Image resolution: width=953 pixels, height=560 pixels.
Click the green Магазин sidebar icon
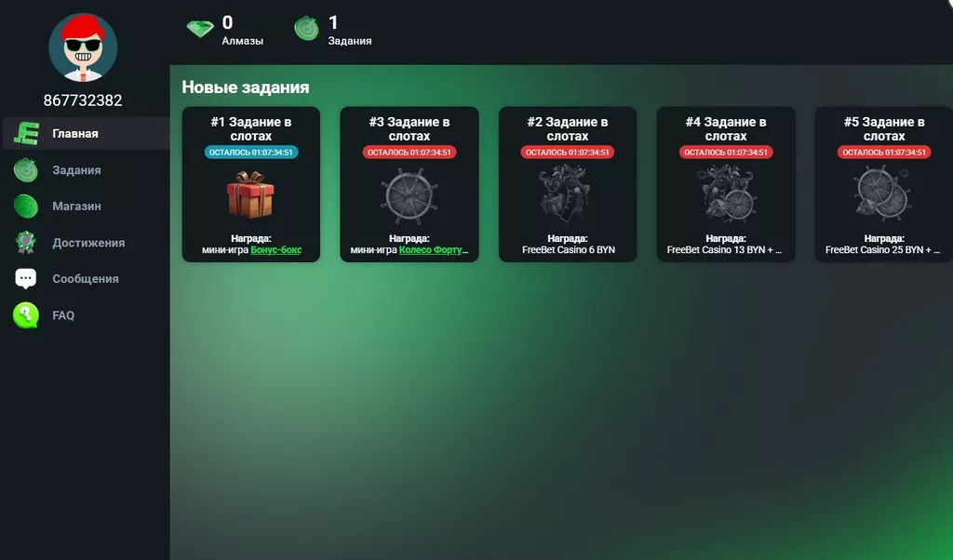tap(26, 206)
